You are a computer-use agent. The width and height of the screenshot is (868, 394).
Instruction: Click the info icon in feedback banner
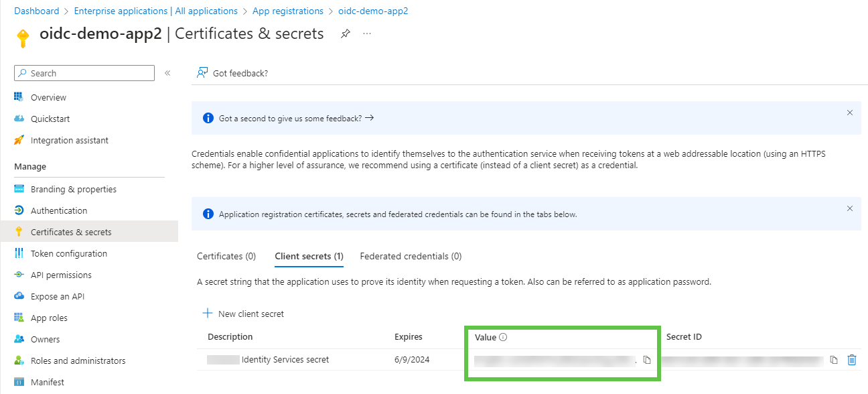pyautogui.click(x=208, y=118)
